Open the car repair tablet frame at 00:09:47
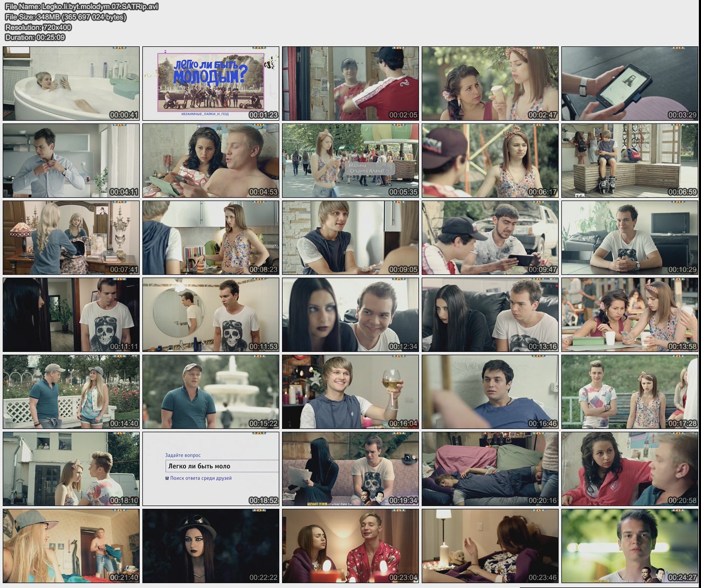 point(490,238)
